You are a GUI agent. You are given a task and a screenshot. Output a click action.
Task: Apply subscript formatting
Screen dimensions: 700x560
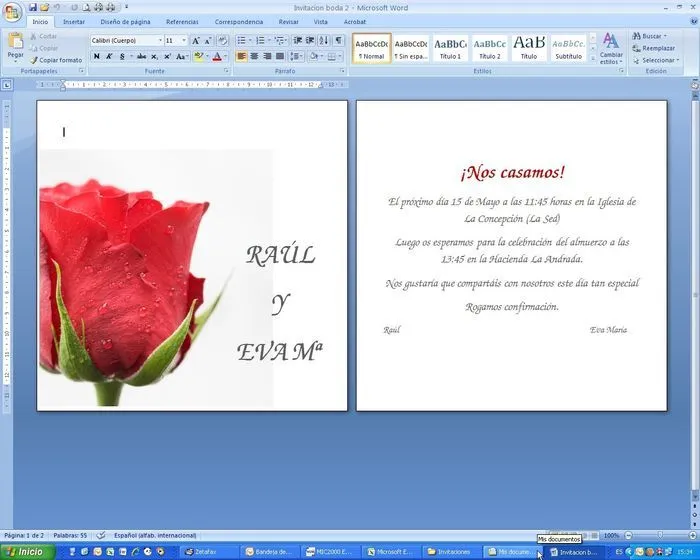click(x=154, y=56)
